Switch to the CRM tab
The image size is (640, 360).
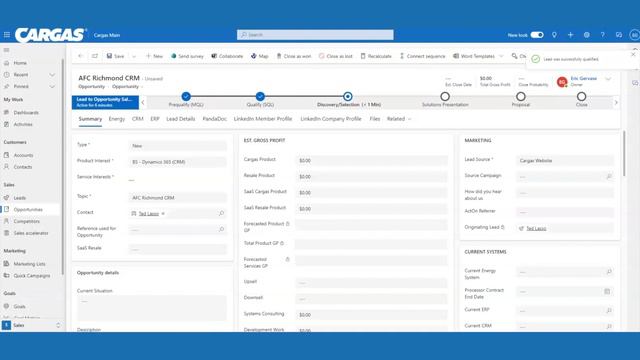coord(138,119)
